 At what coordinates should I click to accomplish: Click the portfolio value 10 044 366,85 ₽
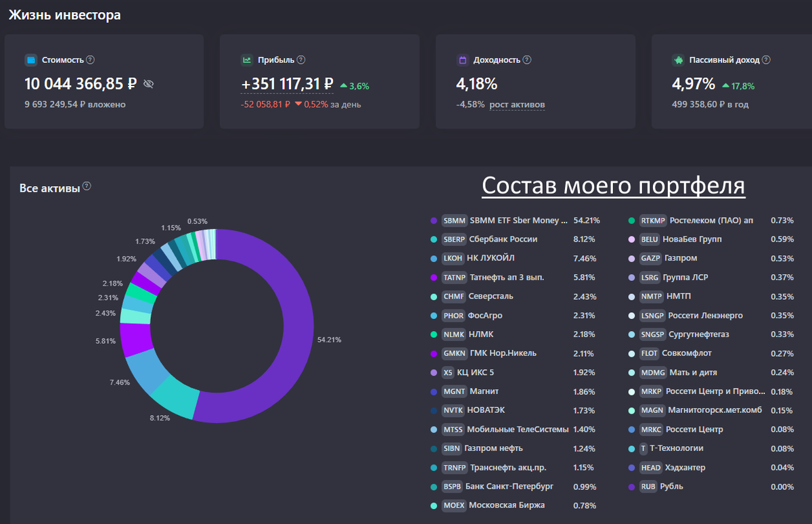(81, 84)
